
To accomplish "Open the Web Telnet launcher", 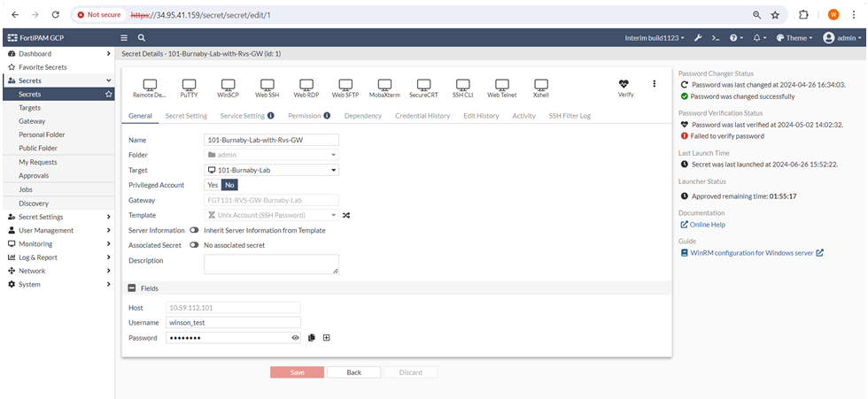I will pyautogui.click(x=502, y=88).
